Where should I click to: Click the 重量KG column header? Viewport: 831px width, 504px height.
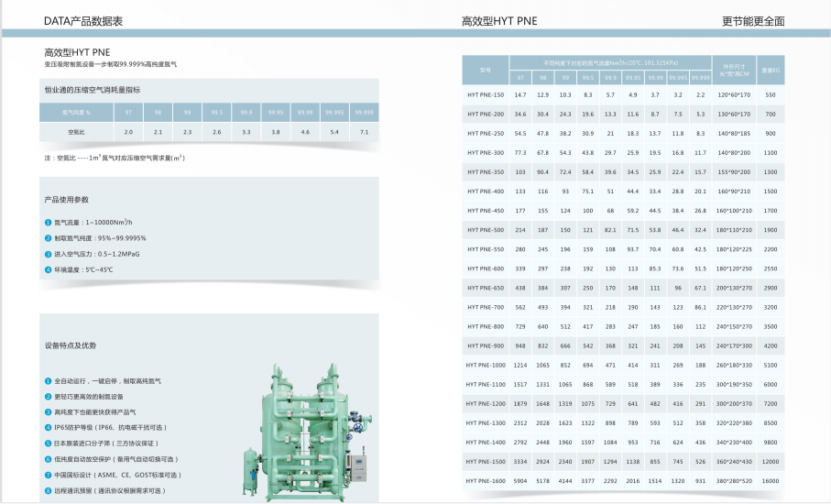(770, 70)
